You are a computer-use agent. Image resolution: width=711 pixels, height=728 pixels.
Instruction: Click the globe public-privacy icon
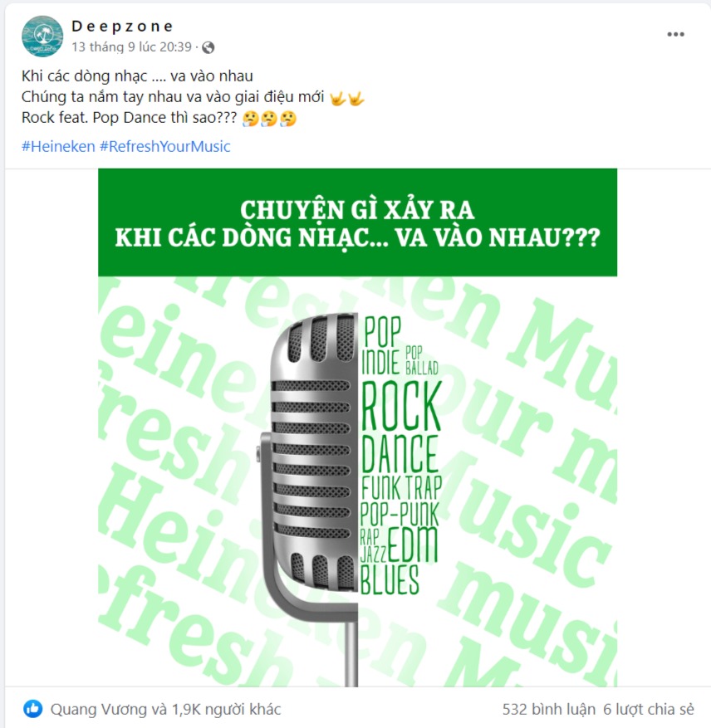tap(208, 47)
